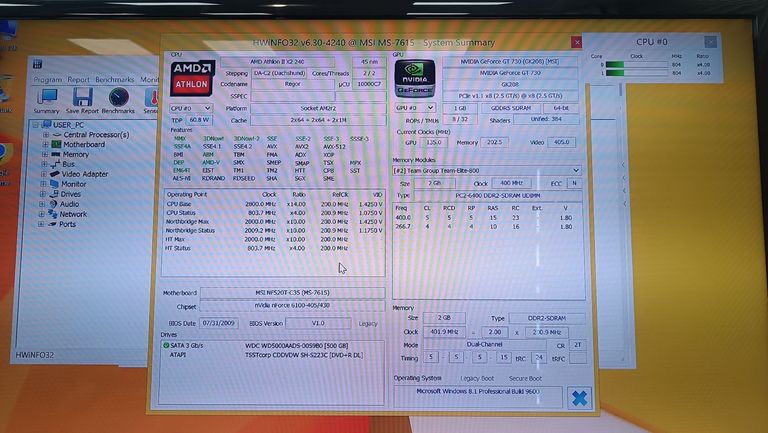The width and height of the screenshot is (768, 433).
Task: Click the Northbridge Status row
Action: pyautogui.click(x=274, y=230)
